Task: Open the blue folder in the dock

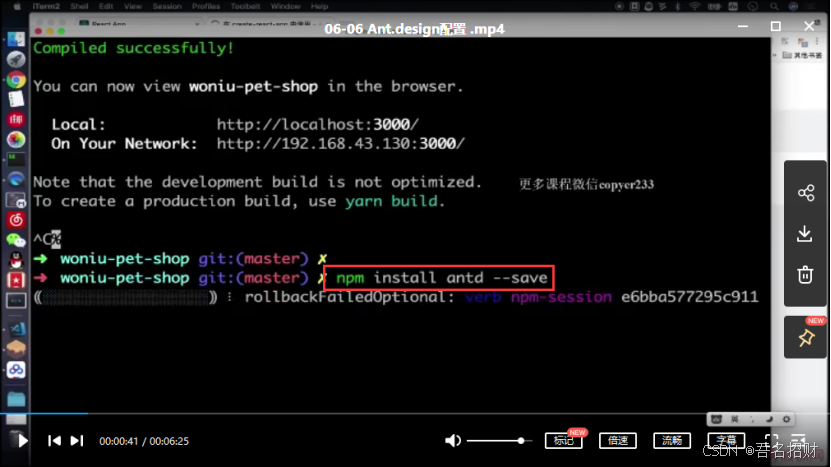Action: point(16,399)
